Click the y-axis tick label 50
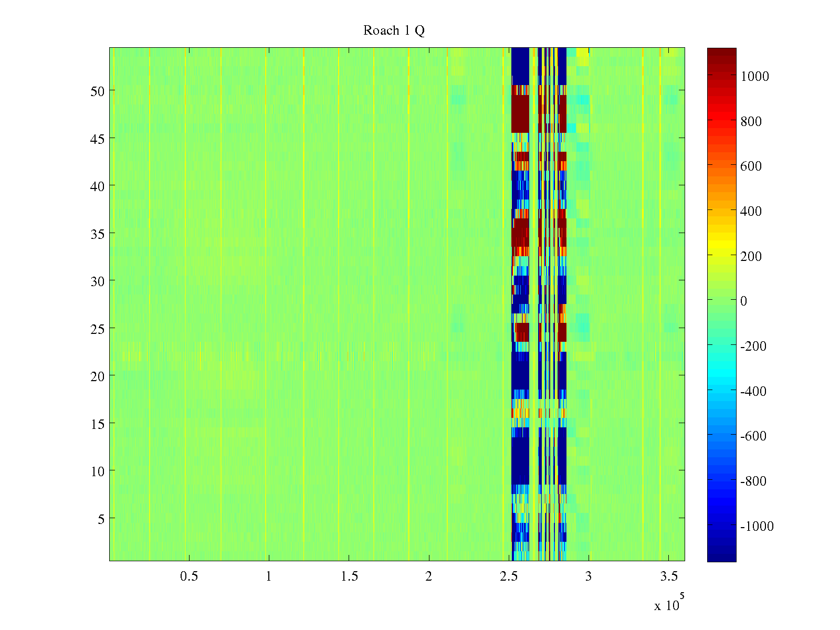Viewport: 840px width, 630px height. coord(97,91)
